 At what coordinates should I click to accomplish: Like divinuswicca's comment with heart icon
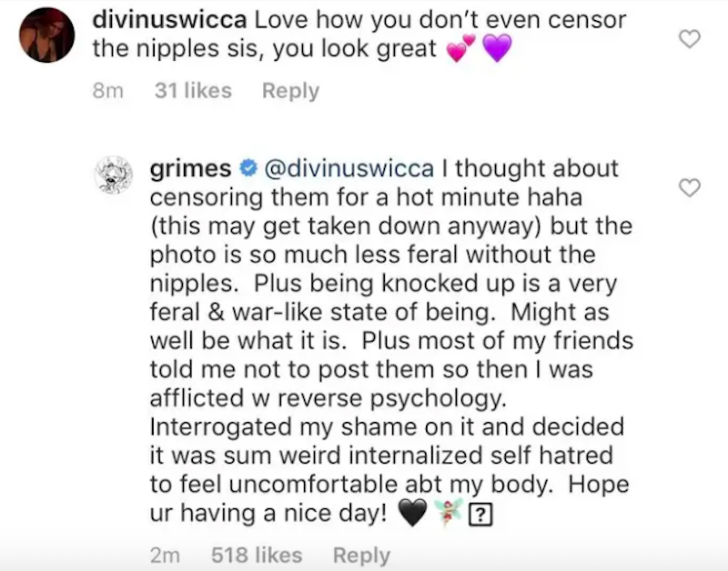pos(690,38)
